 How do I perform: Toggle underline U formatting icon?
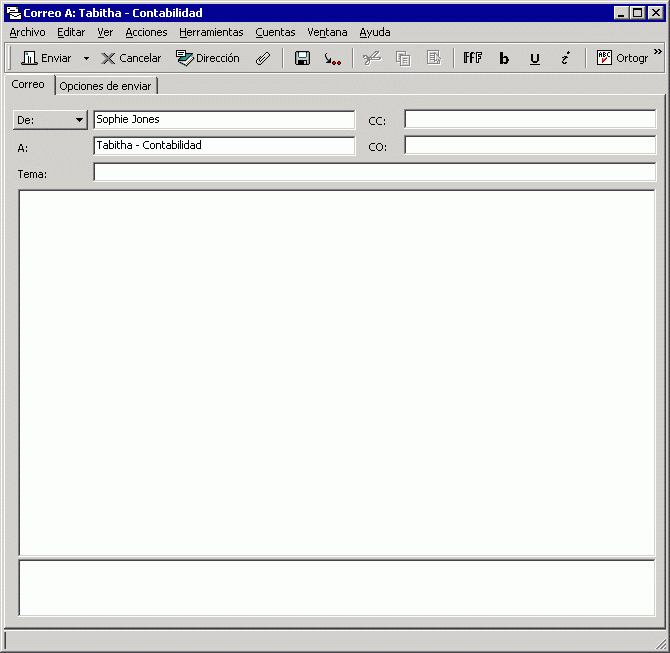pos(535,58)
